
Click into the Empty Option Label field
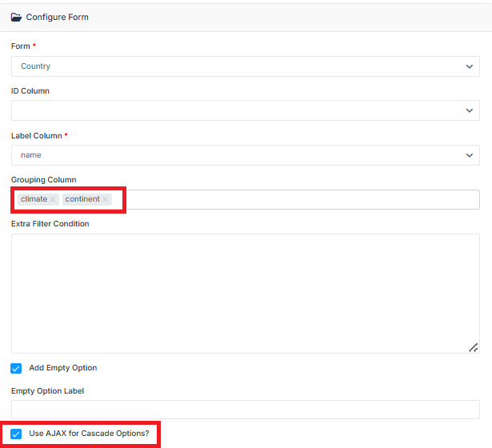[246, 410]
